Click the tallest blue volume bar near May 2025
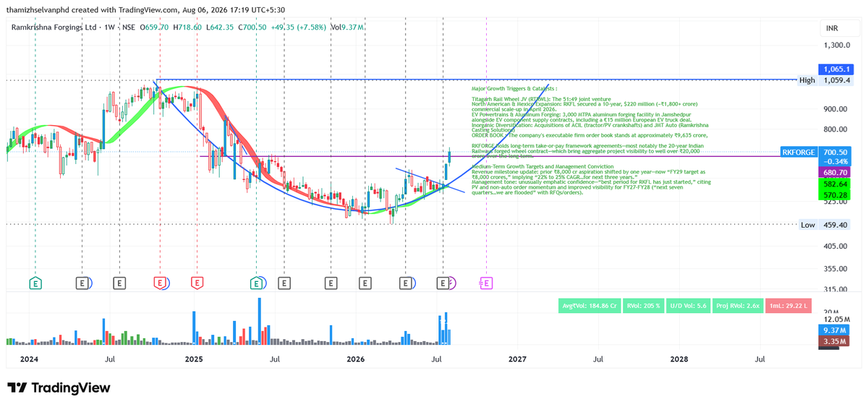The width and height of the screenshot is (868, 407). [x=258, y=321]
